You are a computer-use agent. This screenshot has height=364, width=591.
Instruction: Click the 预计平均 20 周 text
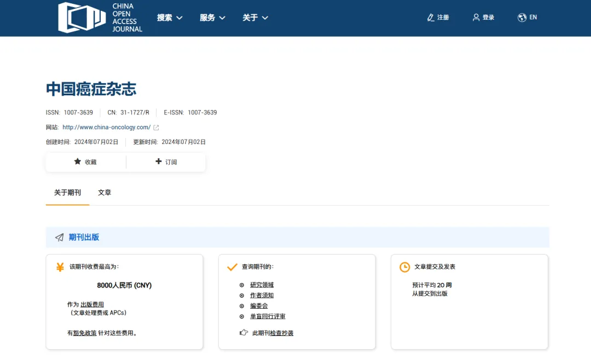(432, 285)
